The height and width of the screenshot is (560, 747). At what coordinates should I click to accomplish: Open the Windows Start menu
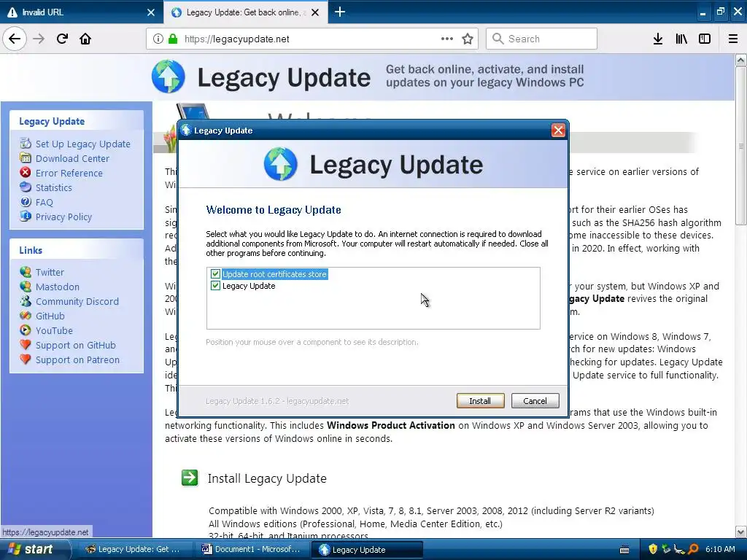pyautogui.click(x=34, y=550)
